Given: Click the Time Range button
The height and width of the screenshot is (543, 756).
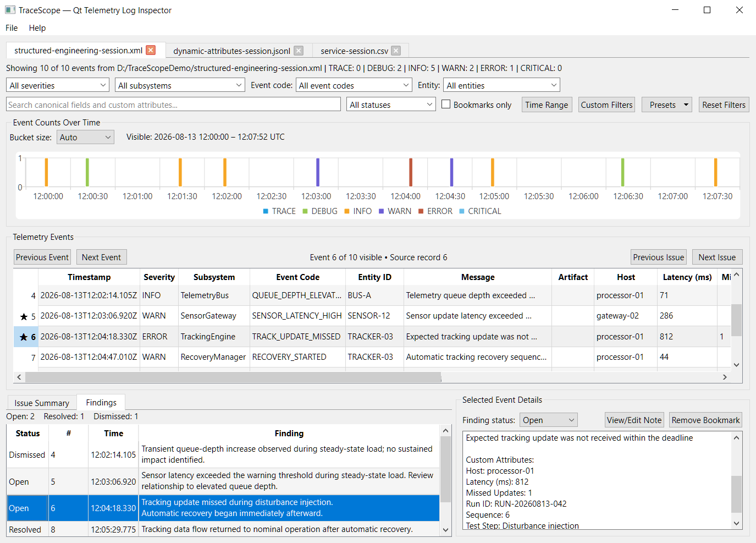Looking at the screenshot, I should [x=547, y=105].
